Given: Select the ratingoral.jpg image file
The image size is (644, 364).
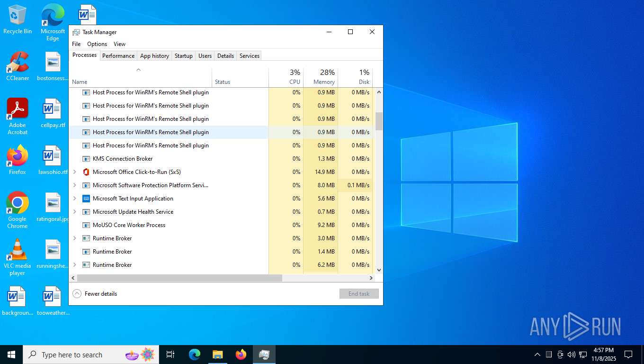Looking at the screenshot, I should tap(53, 207).
